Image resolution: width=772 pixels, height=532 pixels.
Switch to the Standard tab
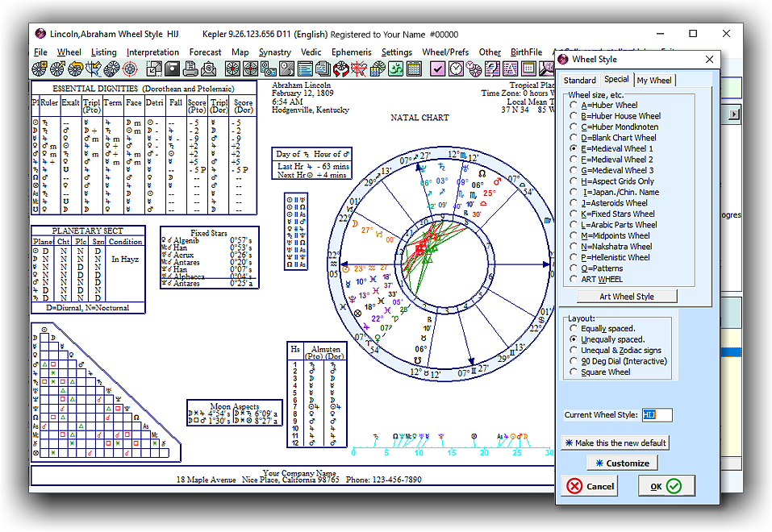579,80
